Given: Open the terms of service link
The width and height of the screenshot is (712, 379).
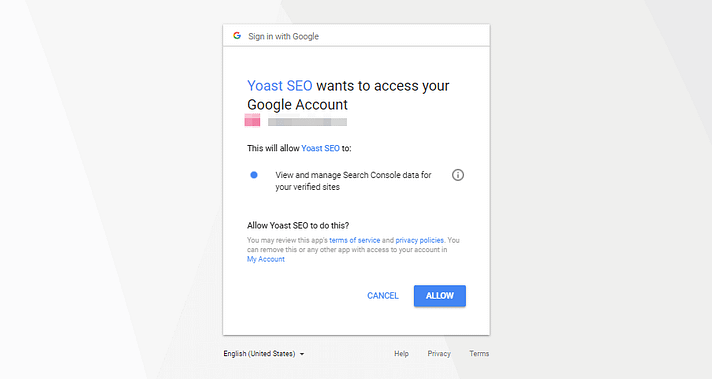Looking at the screenshot, I should (355, 240).
